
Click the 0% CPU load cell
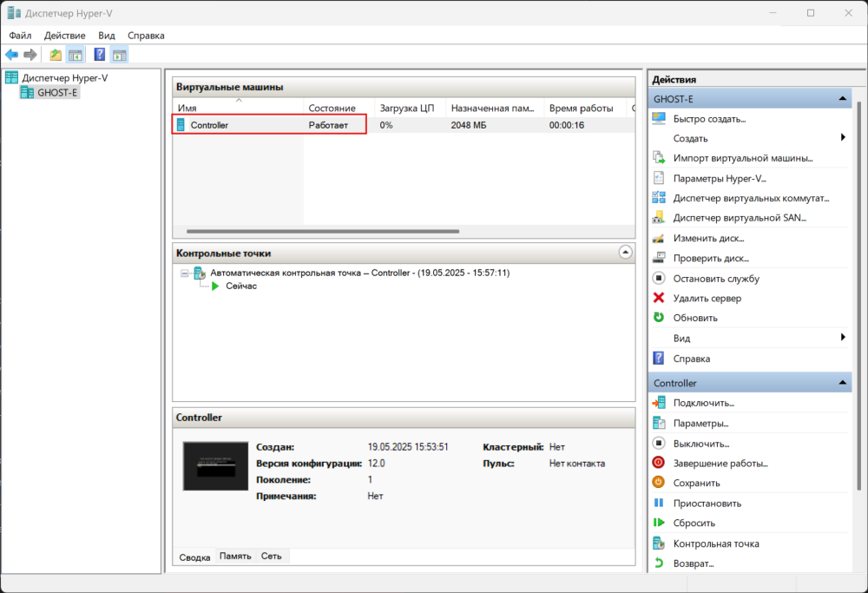click(x=386, y=125)
